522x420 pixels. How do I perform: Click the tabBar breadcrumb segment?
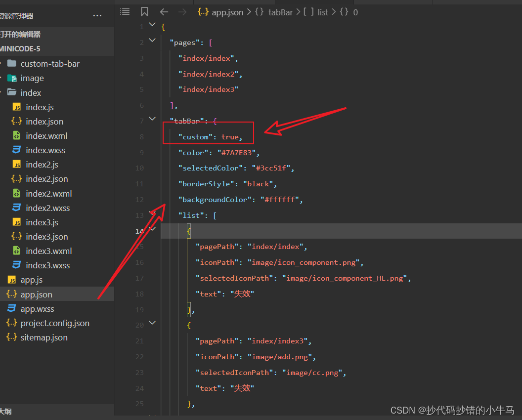click(281, 12)
